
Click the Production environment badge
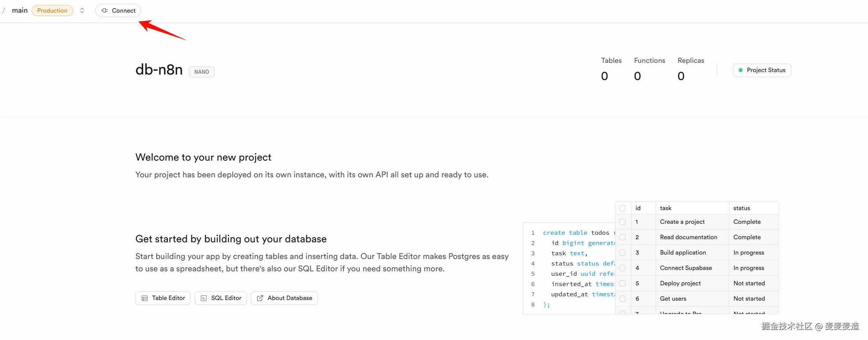tap(52, 11)
